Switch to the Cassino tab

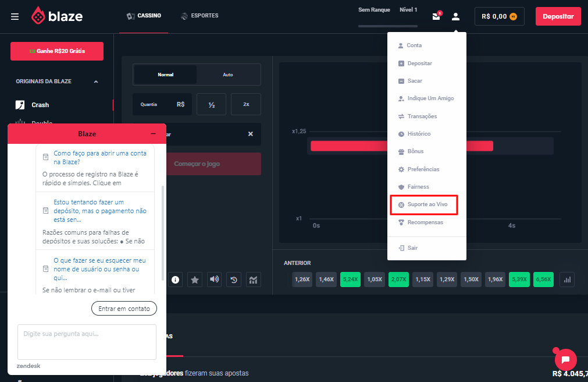144,16
